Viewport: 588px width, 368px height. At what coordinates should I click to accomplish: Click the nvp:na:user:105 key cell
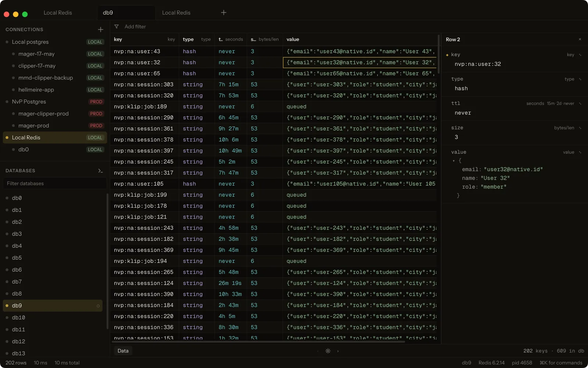144,184
